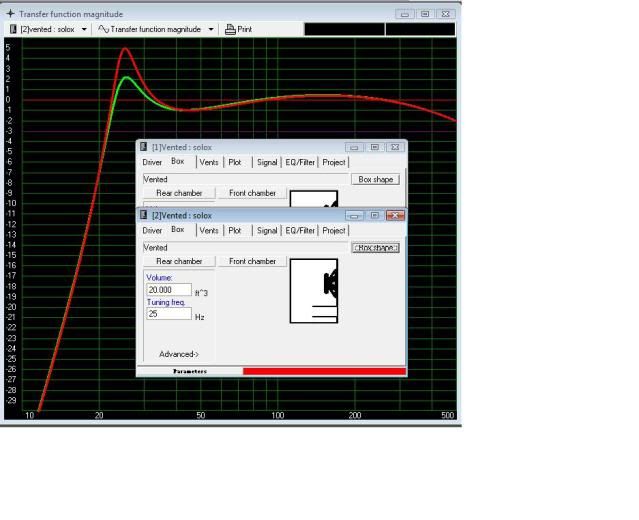
Task: Click Box shape button in [1]Vented window
Action: pos(375,179)
